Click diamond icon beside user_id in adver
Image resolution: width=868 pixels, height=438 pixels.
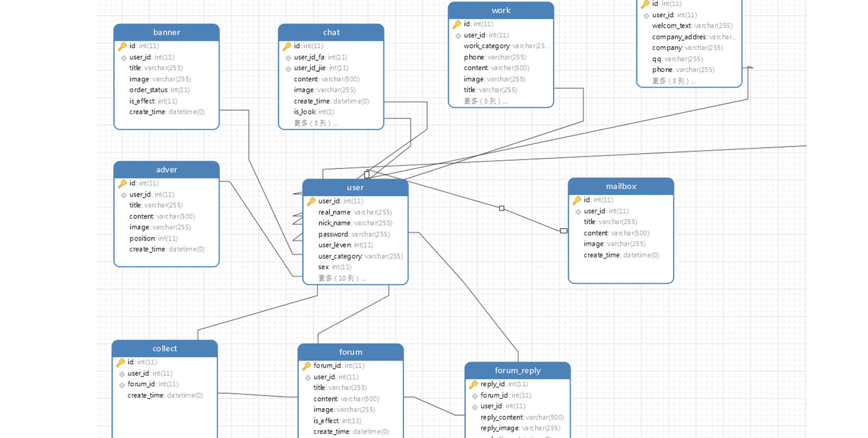tap(124, 195)
